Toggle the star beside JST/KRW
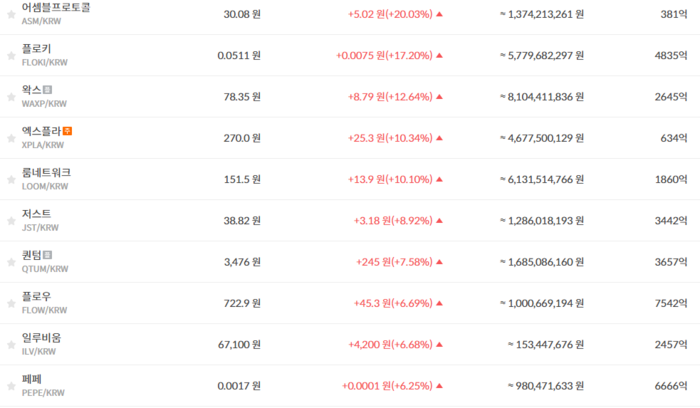The image size is (700, 408). pyautogui.click(x=11, y=221)
